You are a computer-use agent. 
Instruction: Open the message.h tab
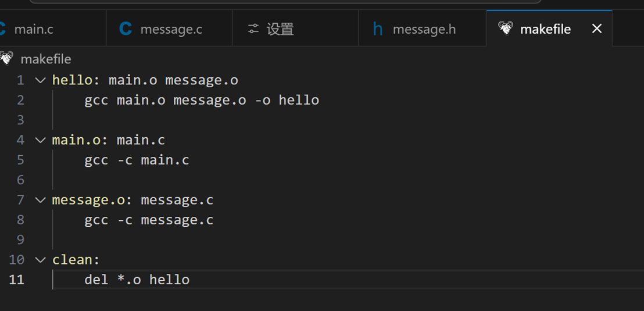tap(424, 29)
